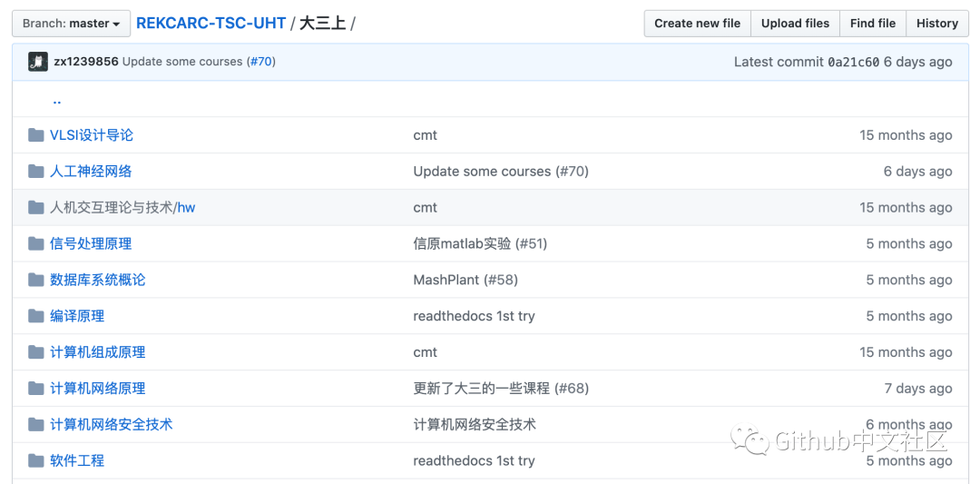Click the folder icon beside 信号处理原理
The image size is (980, 484).
click(x=36, y=243)
